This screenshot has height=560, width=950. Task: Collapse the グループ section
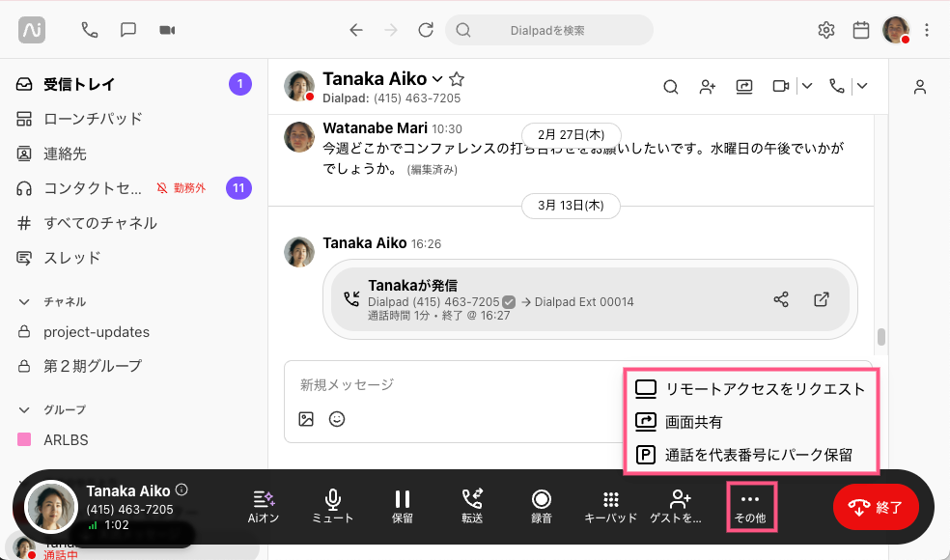click(24, 409)
